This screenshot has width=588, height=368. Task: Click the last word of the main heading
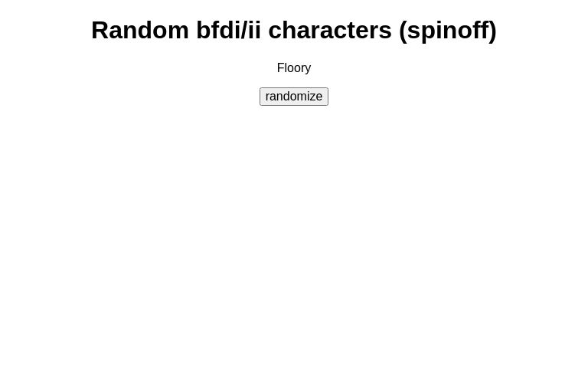pyautogui.click(x=447, y=30)
